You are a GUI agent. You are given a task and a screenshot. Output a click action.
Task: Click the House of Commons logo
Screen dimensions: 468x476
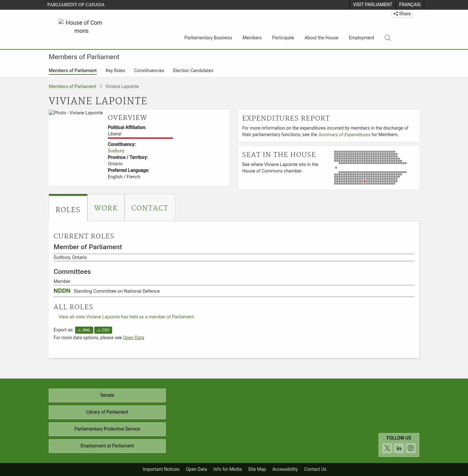tap(81, 27)
